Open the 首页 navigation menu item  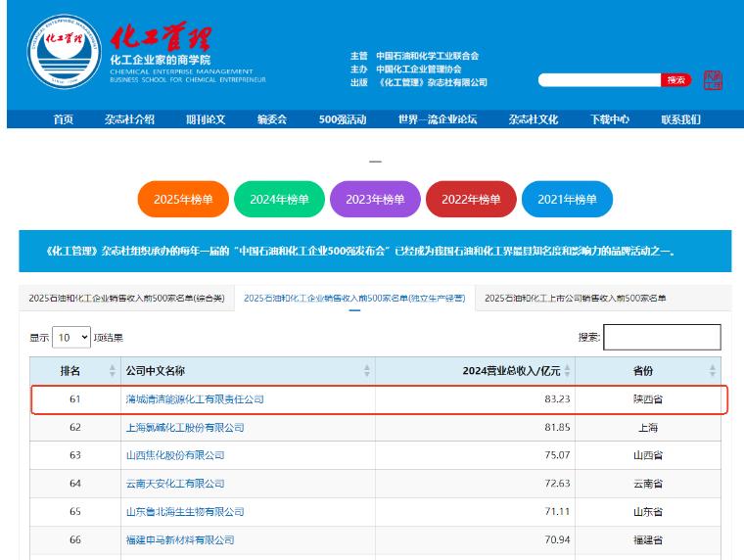(64, 119)
